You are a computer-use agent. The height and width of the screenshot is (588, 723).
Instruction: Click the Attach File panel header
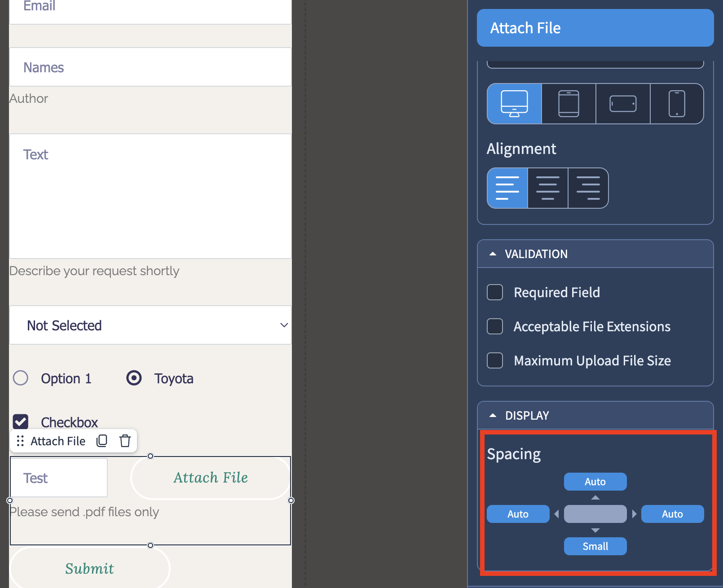(x=595, y=28)
